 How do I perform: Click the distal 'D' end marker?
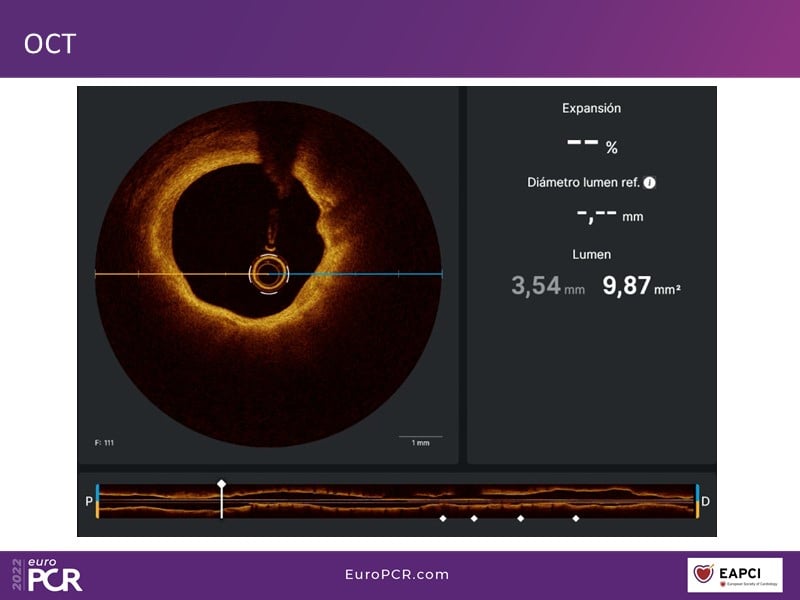click(x=706, y=501)
